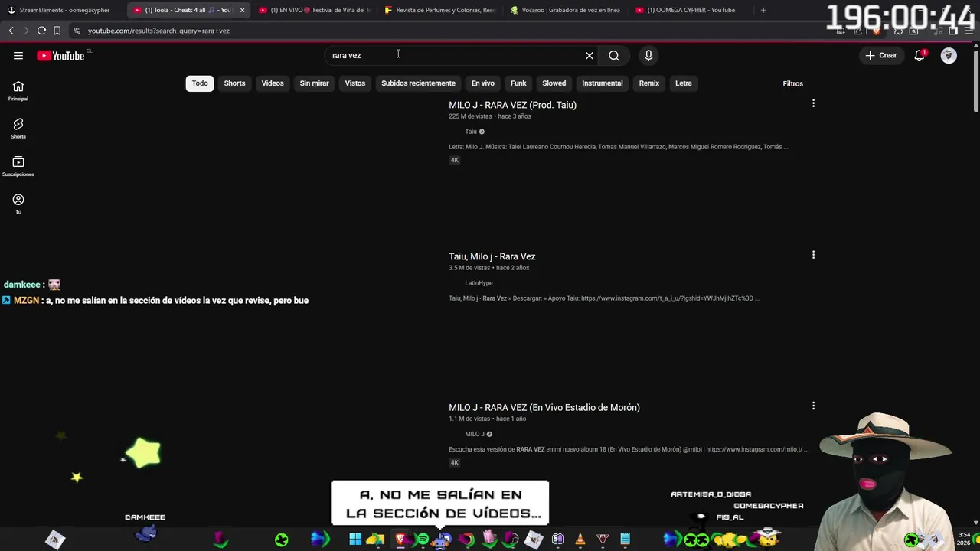Image resolution: width=980 pixels, height=551 pixels.
Task: Select the Letra filter chip
Action: tap(684, 83)
